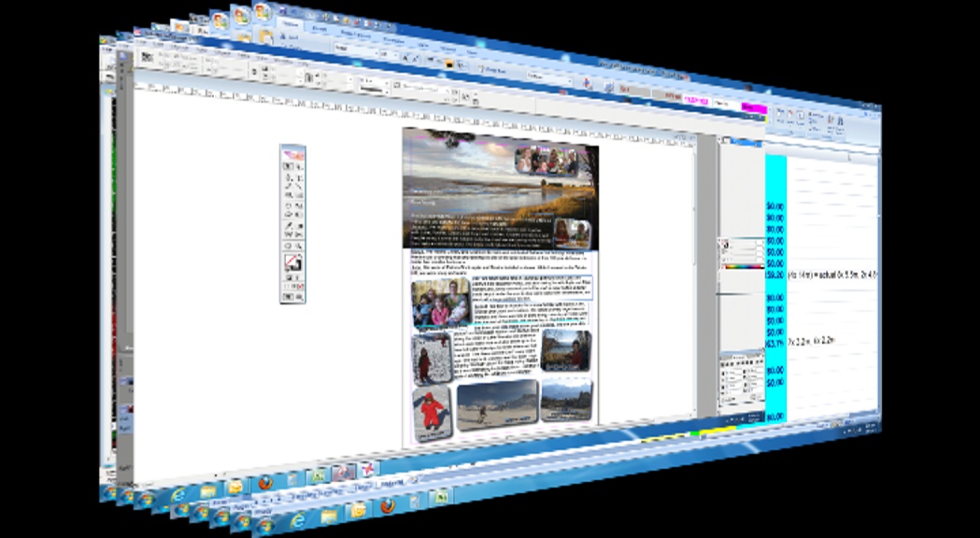Open Internet Explorer from the front taskbar
This screenshot has width=980, height=538.
(298, 518)
